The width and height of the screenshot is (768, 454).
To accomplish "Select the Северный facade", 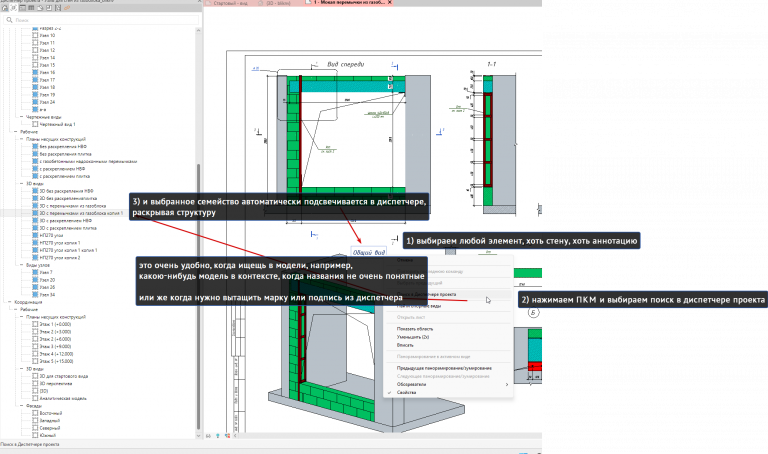I will (x=49, y=428).
